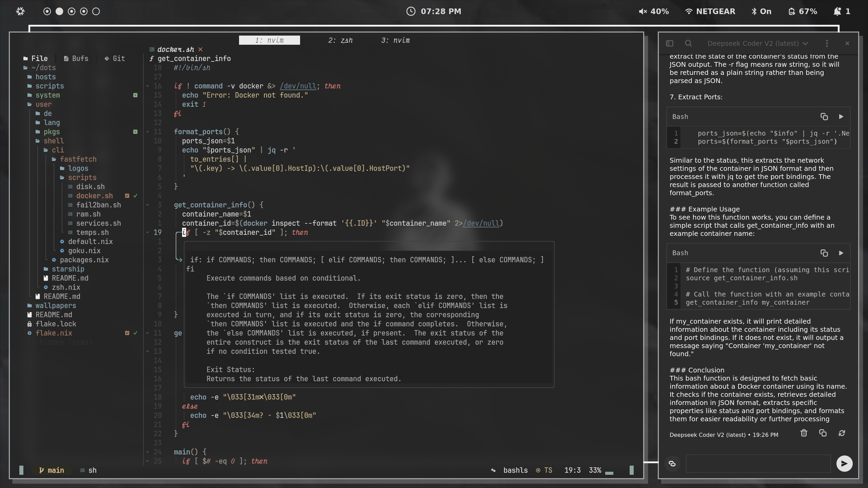Open the NETGEAR Wi-Fi network indicator

click(710, 12)
